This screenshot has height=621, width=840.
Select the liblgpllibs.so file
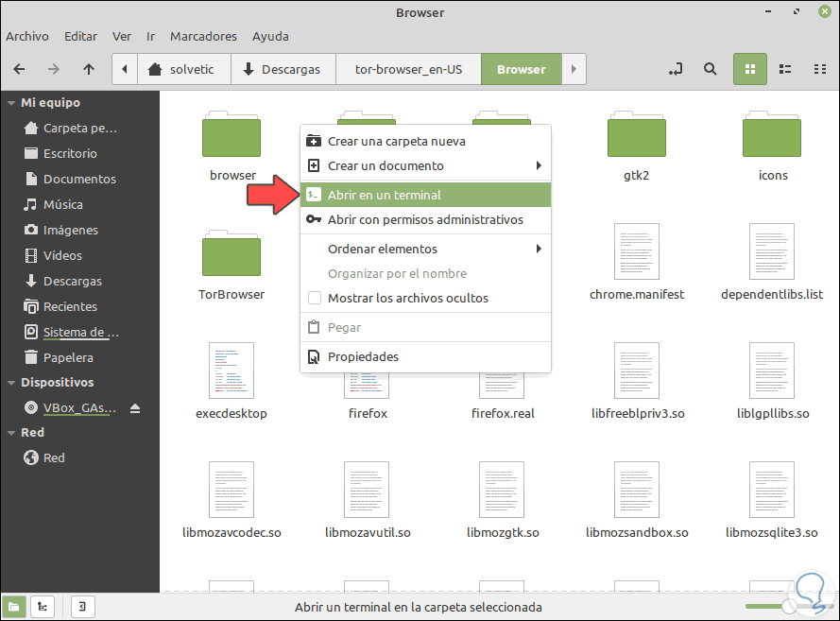click(x=771, y=371)
